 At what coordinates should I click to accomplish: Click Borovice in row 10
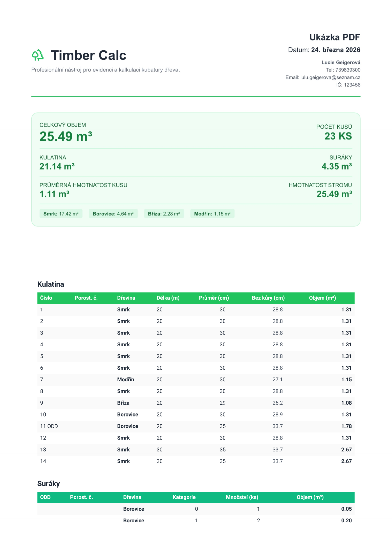[x=128, y=414]
